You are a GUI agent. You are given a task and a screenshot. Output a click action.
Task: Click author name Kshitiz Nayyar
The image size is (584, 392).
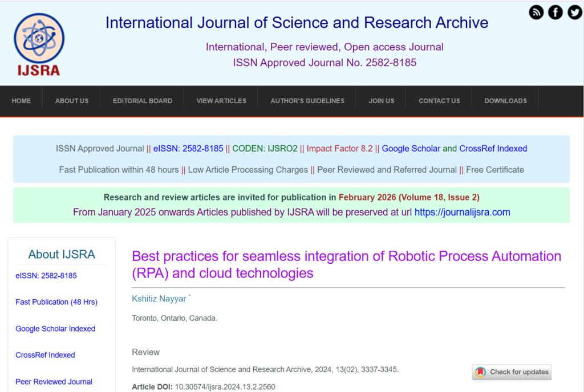[x=159, y=299]
